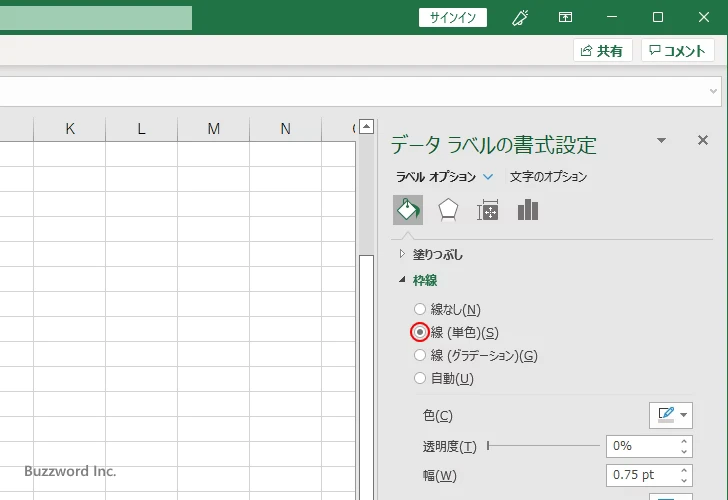Click the 透明度(T) transparency slider
Image resolution: width=728 pixels, height=500 pixels.
pyautogui.click(x=544, y=446)
